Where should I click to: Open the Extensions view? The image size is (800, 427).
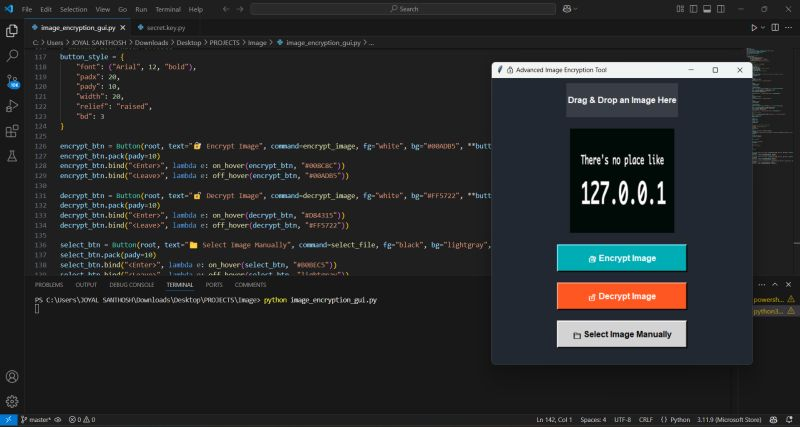12,131
